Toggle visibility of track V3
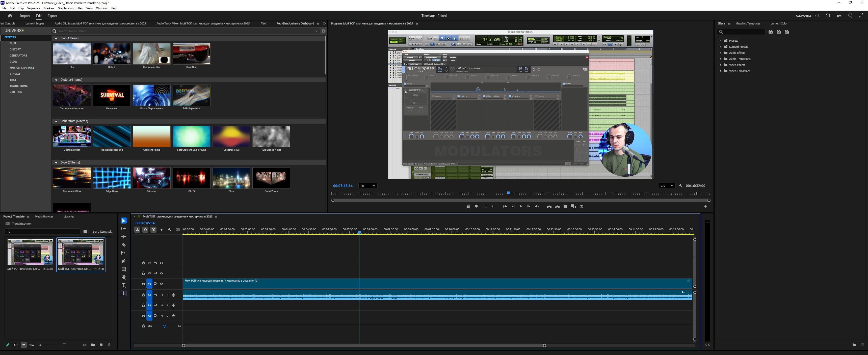 click(161, 263)
